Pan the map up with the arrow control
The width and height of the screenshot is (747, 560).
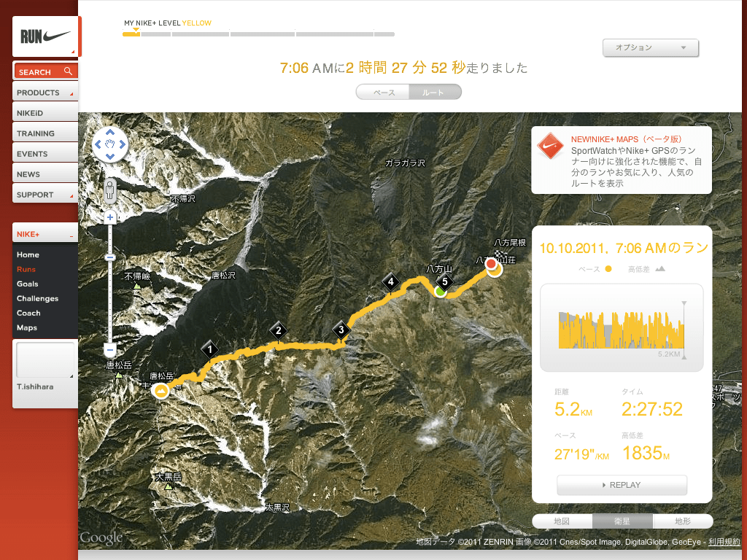coord(110,133)
